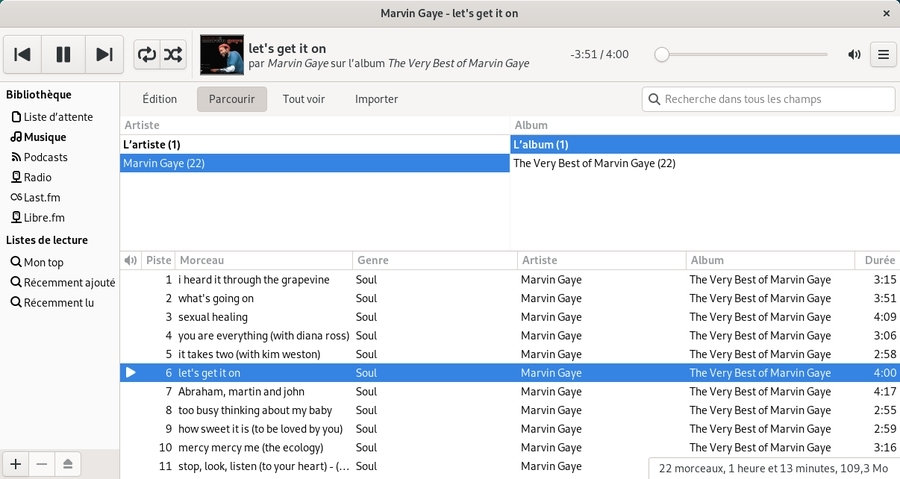The image size is (900, 479).
Task: Open the volume control
Action: pos(854,54)
